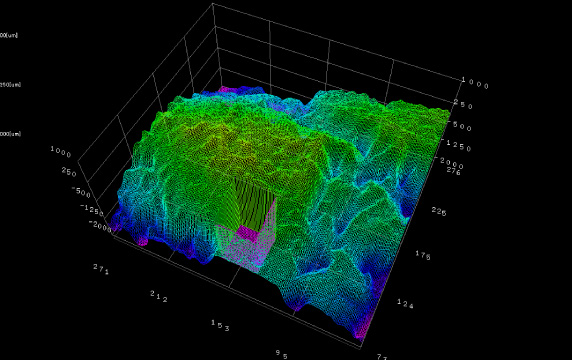
Task: Click the 176 axis tick label
Action: point(423,255)
